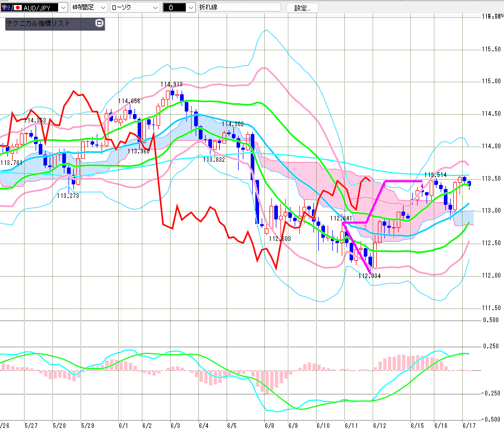Click the 113.960 price label
504x430 pixels.
click(x=139, y=151)
